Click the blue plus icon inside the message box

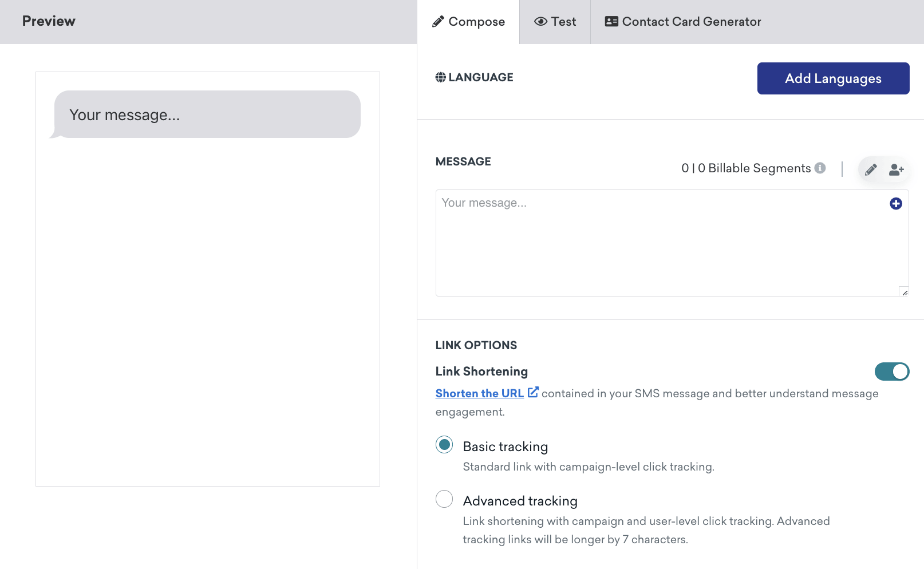click(896, 203)
